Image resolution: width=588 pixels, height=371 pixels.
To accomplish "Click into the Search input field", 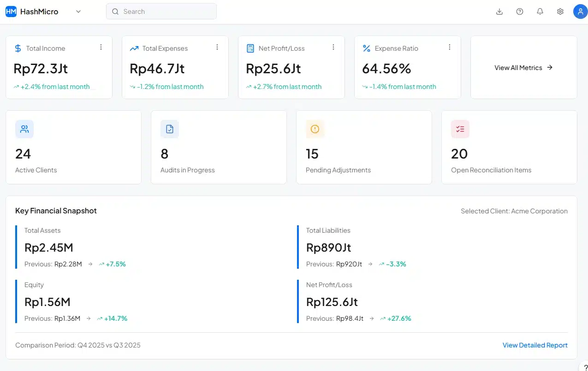I will 161,12.
